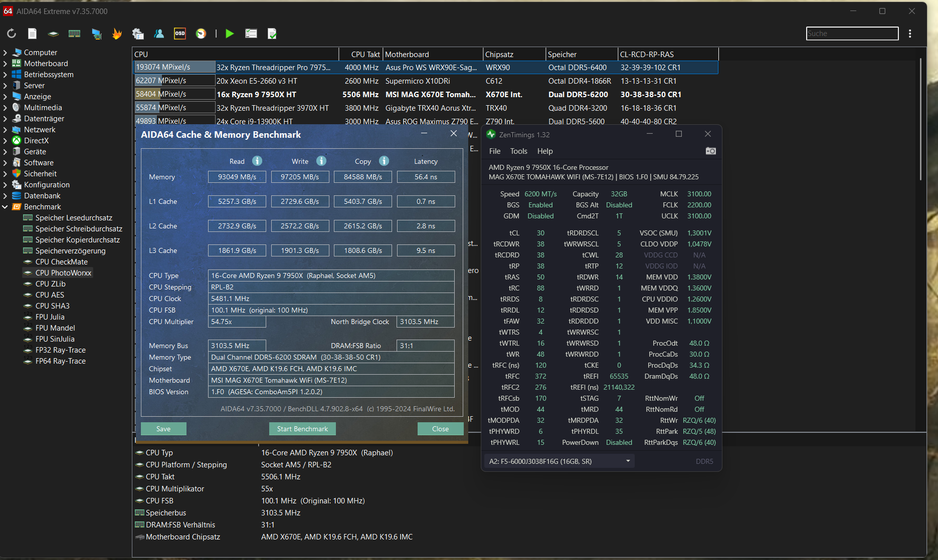The width and height of the screenshot is (938, 560).
Task: Open the Tools menu in ZenTimings
Action: point(519,151)
